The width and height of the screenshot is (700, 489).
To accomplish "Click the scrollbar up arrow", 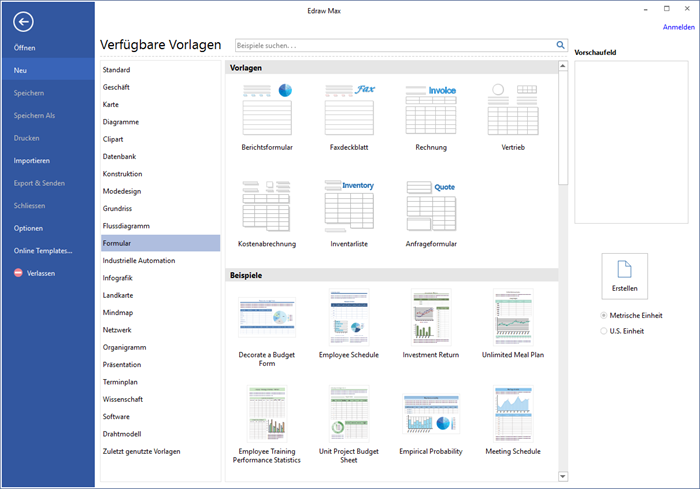I will pyautogui.click(x=563, y=66).
